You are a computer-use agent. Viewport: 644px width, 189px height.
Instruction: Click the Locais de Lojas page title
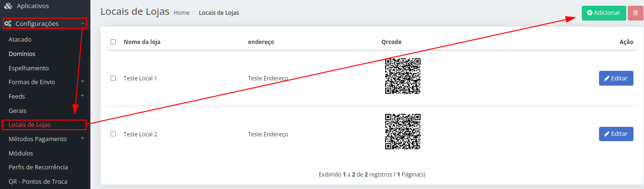(135, 12)
